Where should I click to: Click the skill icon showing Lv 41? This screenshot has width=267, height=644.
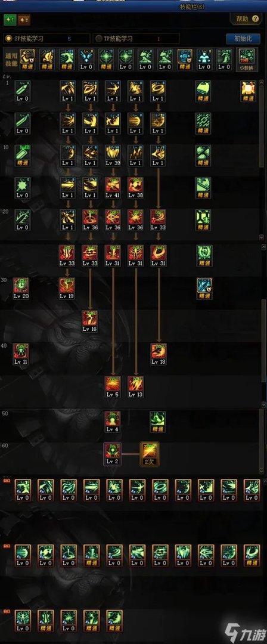(113, 185)
